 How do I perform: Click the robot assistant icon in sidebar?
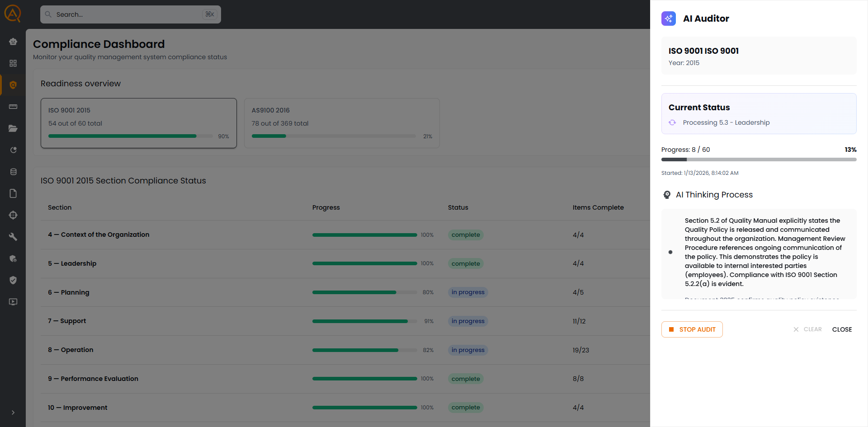click(x=13, y=42)
